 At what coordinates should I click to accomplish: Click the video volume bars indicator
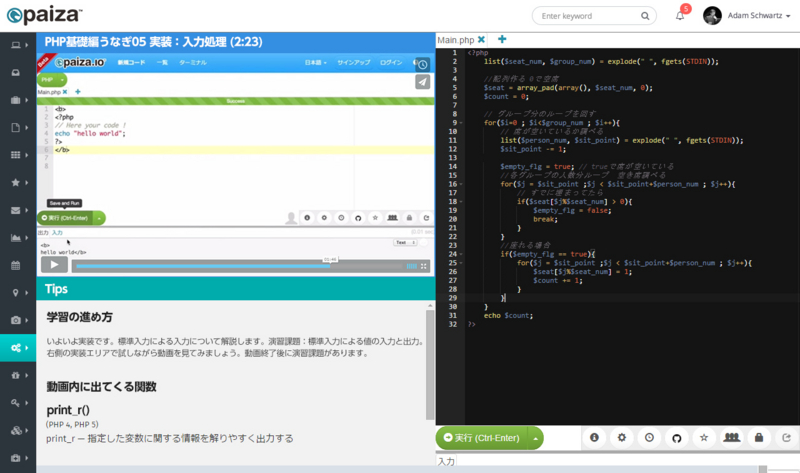click(411, 266)
